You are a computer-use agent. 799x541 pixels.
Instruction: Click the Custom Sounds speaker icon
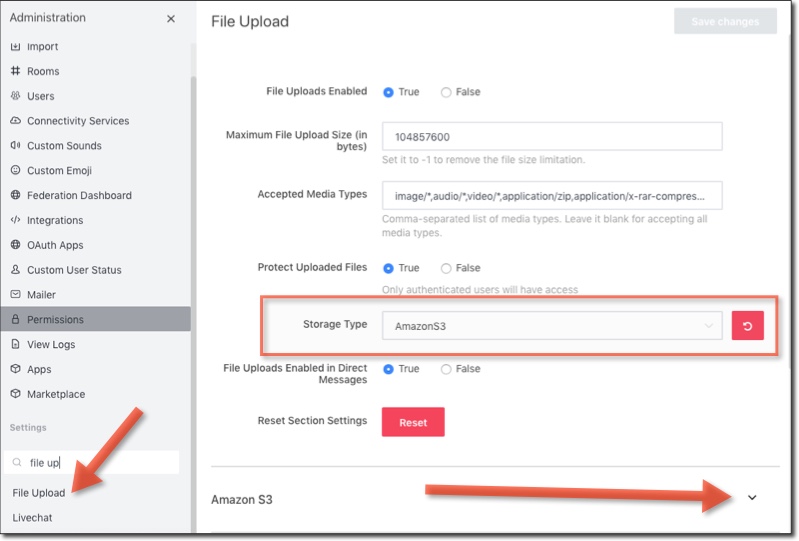coord(16,146)
